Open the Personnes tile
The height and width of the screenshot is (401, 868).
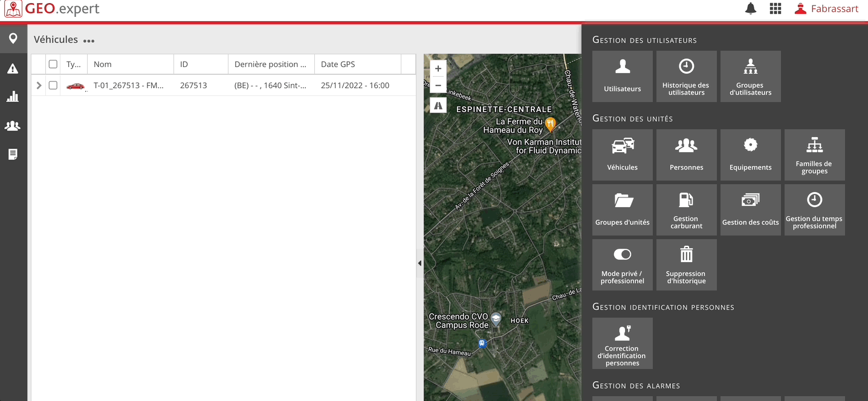coord(687,155)
